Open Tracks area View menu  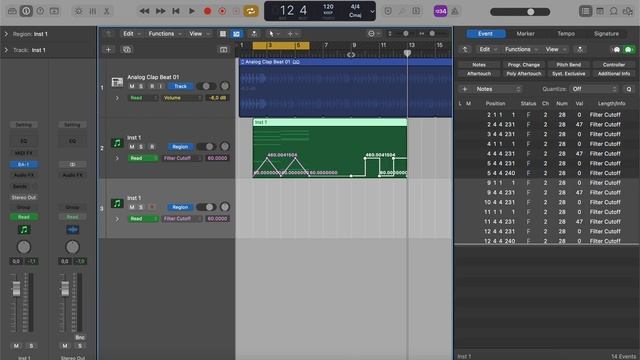click(x=199, y=33)
